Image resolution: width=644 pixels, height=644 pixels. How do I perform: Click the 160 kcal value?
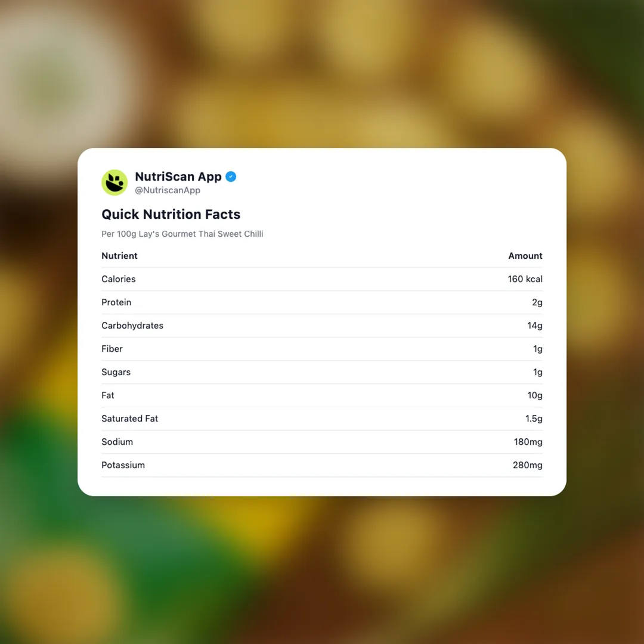(525, 279)
